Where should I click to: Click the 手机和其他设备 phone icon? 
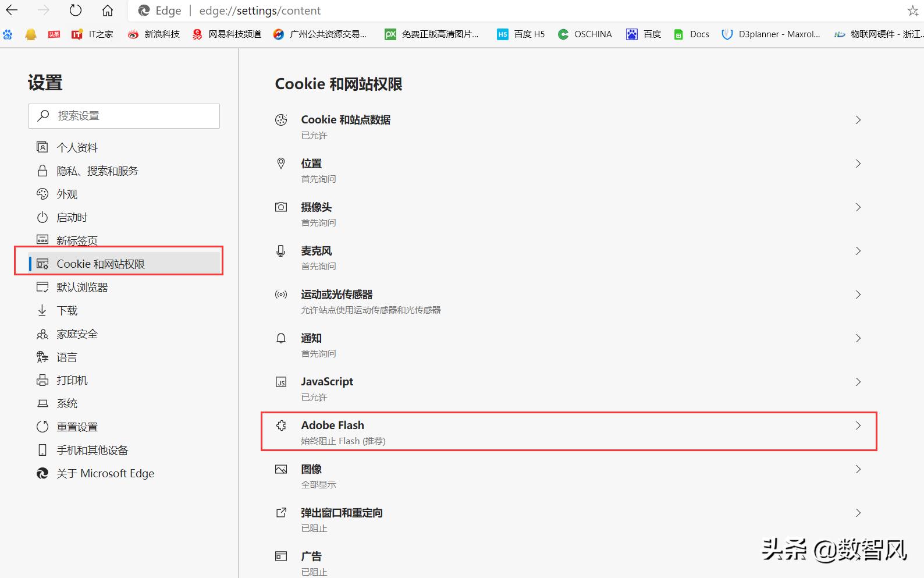click(x=42, y=450)
